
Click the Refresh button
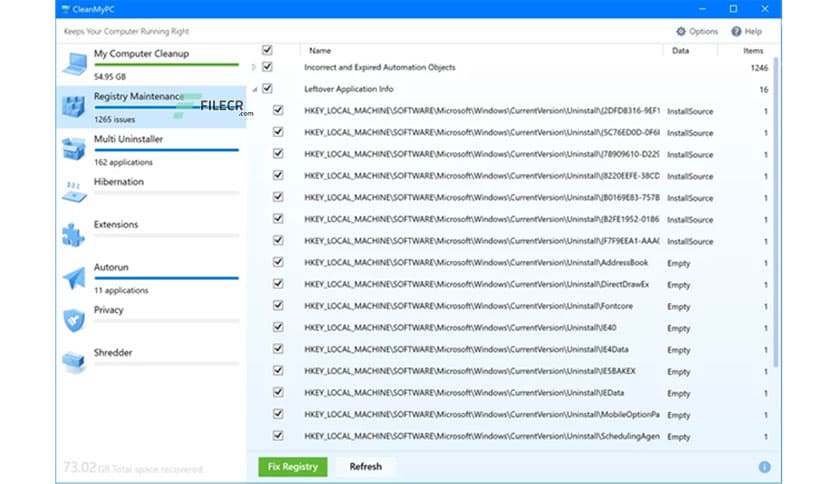point(366,466)
